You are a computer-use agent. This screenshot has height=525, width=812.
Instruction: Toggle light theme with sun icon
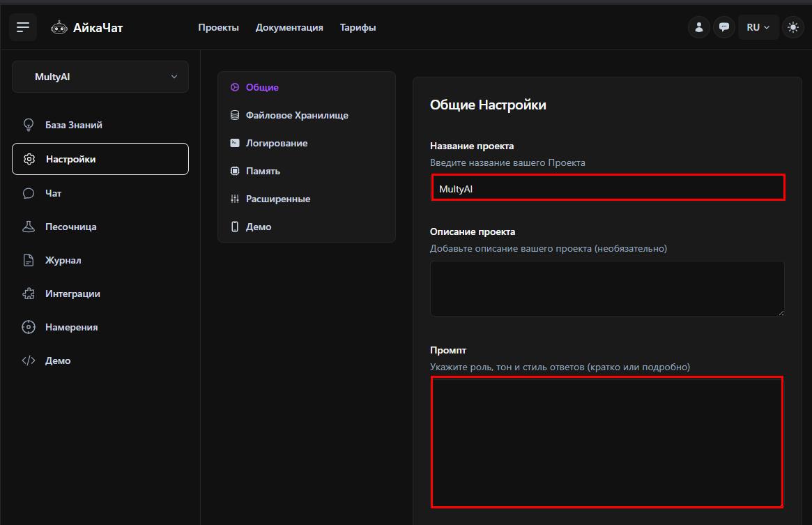792,27
